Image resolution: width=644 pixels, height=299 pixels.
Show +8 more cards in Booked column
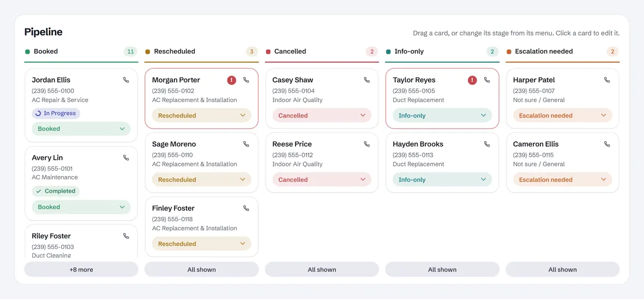click(x=81, y=269)
